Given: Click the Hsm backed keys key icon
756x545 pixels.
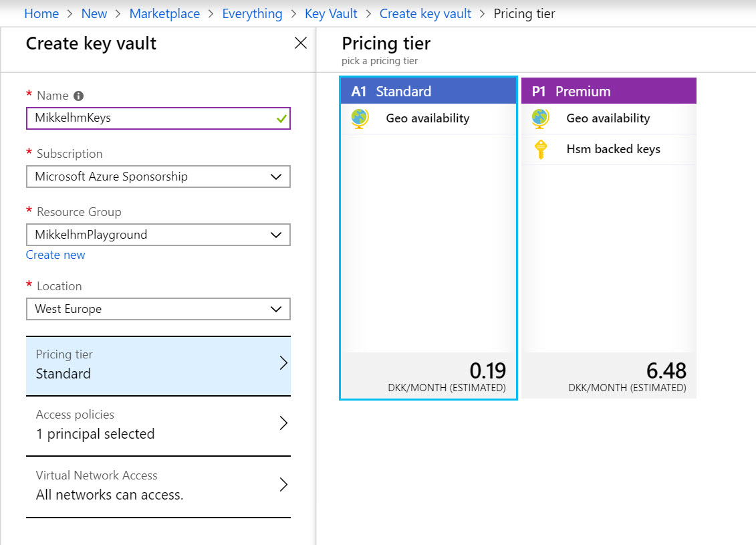Looking at the screenshot, I should [x=541, y=150].
